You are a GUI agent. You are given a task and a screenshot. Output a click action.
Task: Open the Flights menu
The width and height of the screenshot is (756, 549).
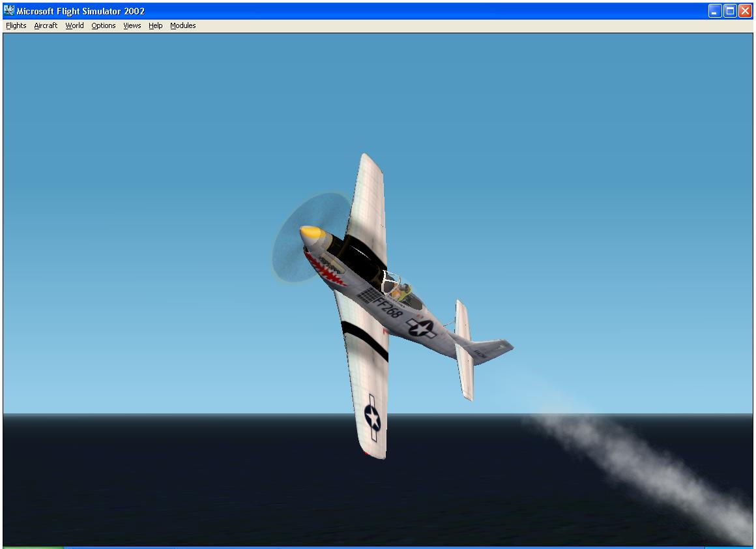click(16, 25)
